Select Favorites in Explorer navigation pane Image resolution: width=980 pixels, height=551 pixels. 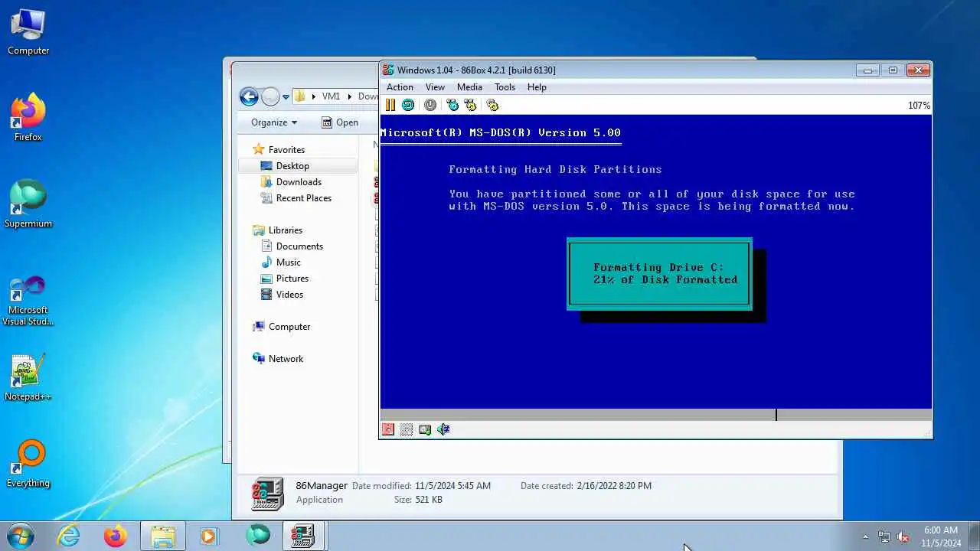coord(286,150)
